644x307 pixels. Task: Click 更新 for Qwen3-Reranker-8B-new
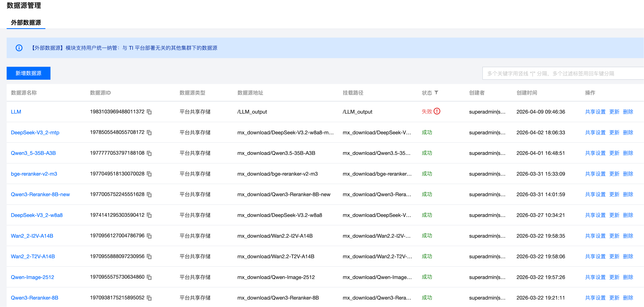tap(614, 194)
